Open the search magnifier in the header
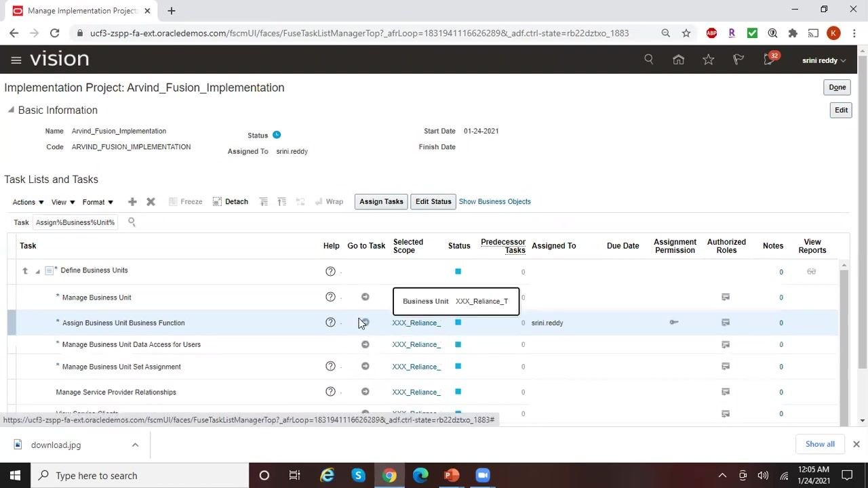The width and height of the screenshot is (868, 488). (x=649, y=60)
